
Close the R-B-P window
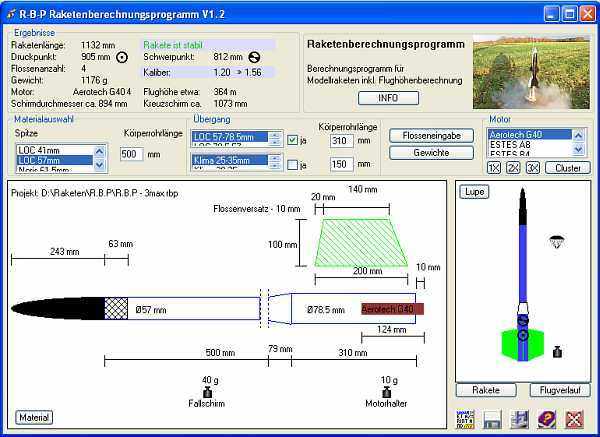(x=587, y=15)
